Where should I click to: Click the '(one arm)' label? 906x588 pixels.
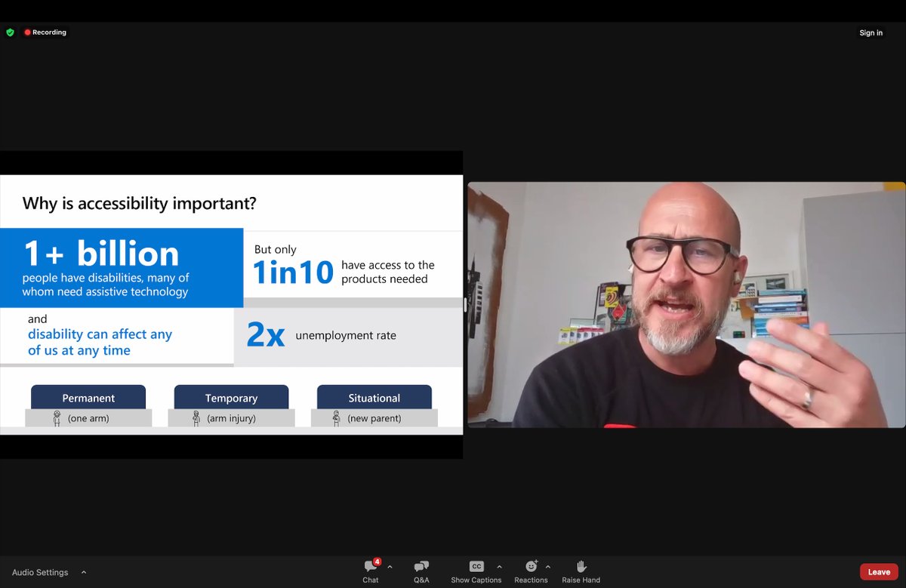click(x=88, y=418)
